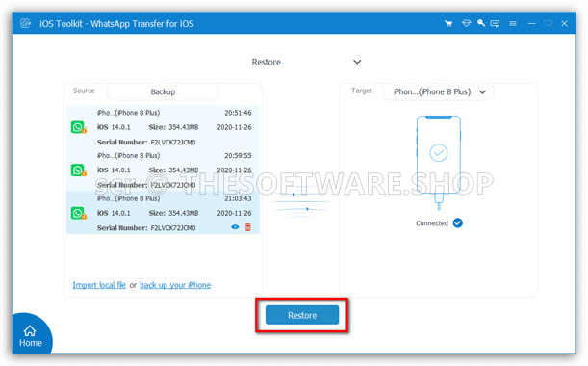Open the key register icon
The width and height of the screenshot is (588, 366).
click(x=481, y=23)
